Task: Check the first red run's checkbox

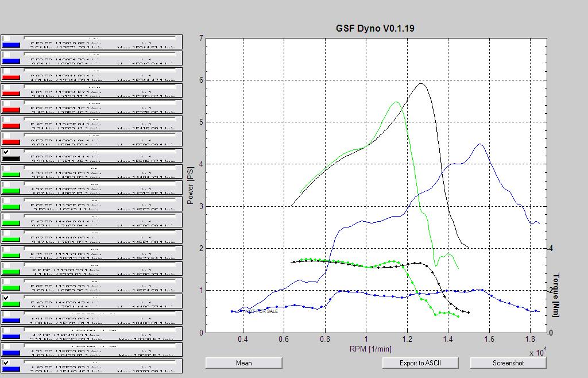Action: [6, 71]
